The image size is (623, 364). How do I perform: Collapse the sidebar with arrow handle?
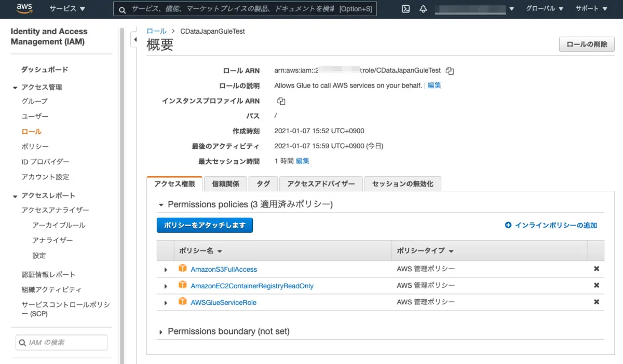tap(134, 39)
